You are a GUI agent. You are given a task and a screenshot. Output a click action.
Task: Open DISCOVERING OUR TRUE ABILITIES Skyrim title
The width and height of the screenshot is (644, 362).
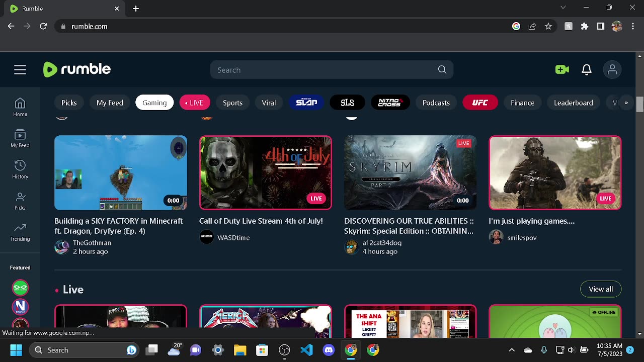409,226
